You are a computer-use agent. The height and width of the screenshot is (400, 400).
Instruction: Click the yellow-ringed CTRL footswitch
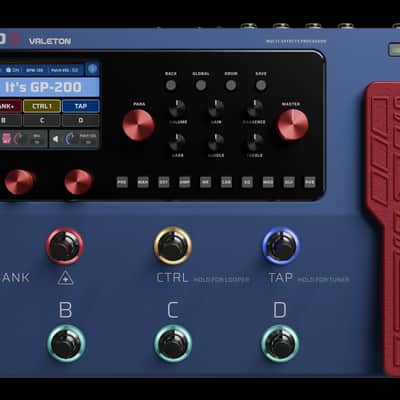point(173,246)
